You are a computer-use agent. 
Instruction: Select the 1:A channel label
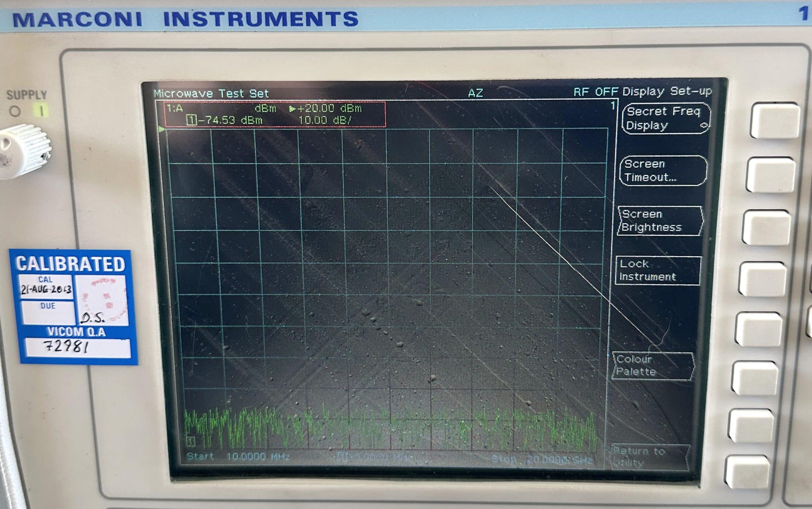pos(174,108)
